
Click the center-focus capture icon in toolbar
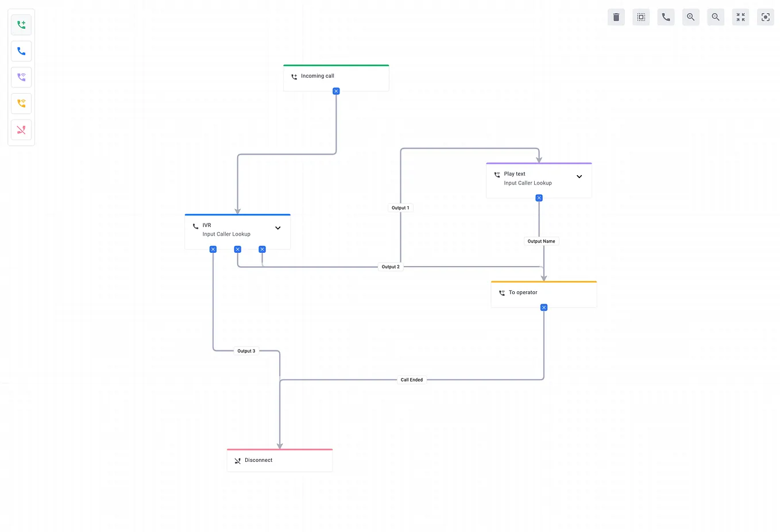(765, 17)
